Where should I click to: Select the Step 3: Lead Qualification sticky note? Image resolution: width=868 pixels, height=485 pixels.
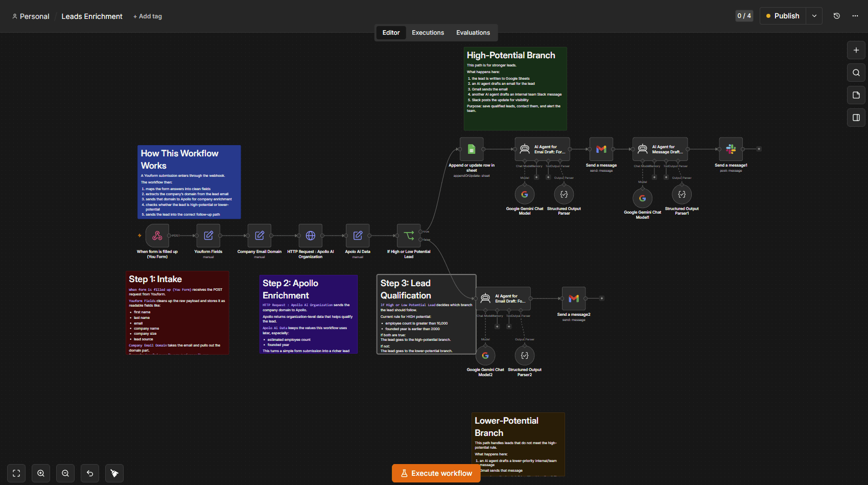click(x=426, y=314)
